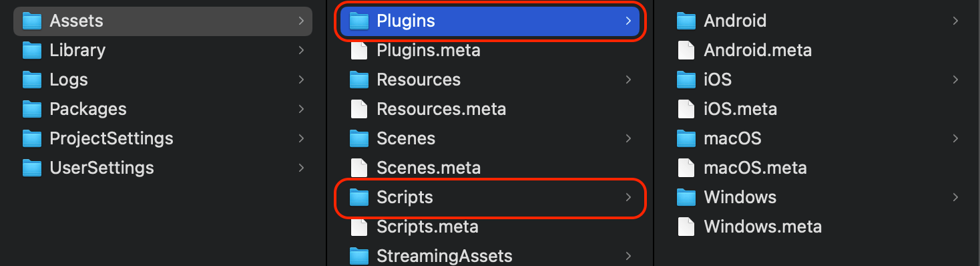Select the macOS folder icon
The width and height of the screenshot is (980, 266).
686,138
